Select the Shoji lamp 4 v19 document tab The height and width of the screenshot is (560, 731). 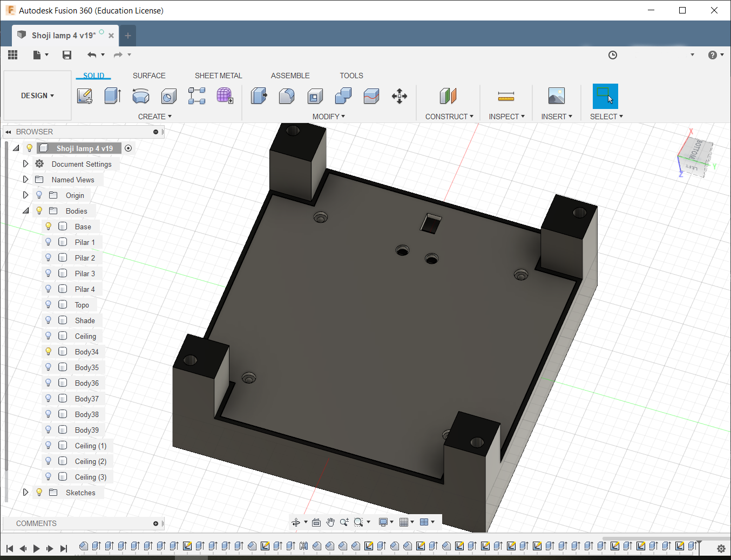pyautogui.click(x=64, y=36)
